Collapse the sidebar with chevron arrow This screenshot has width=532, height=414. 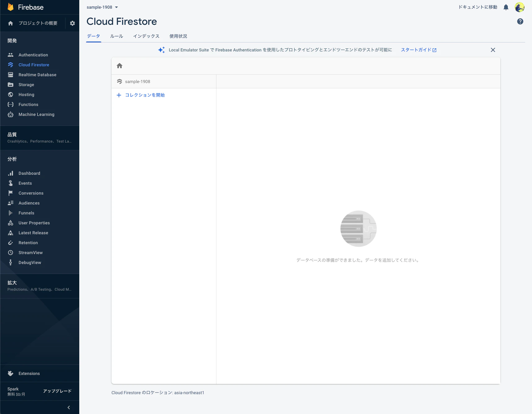(69, 407)
